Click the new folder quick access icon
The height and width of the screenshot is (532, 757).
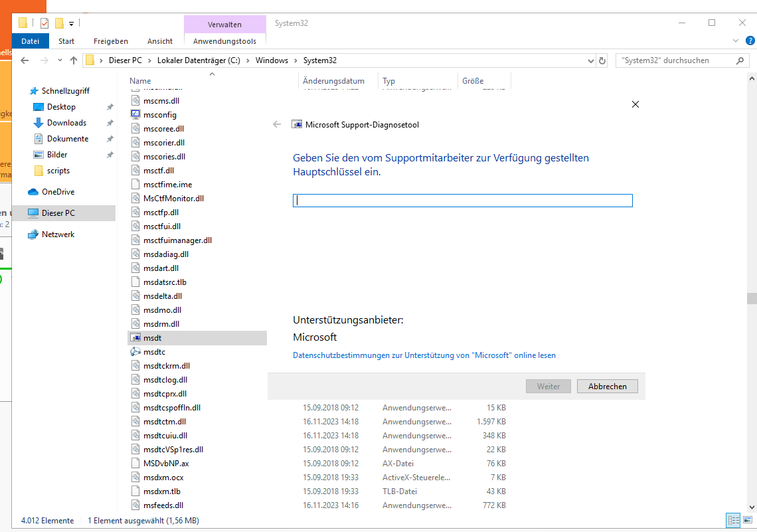click(59, 23)
